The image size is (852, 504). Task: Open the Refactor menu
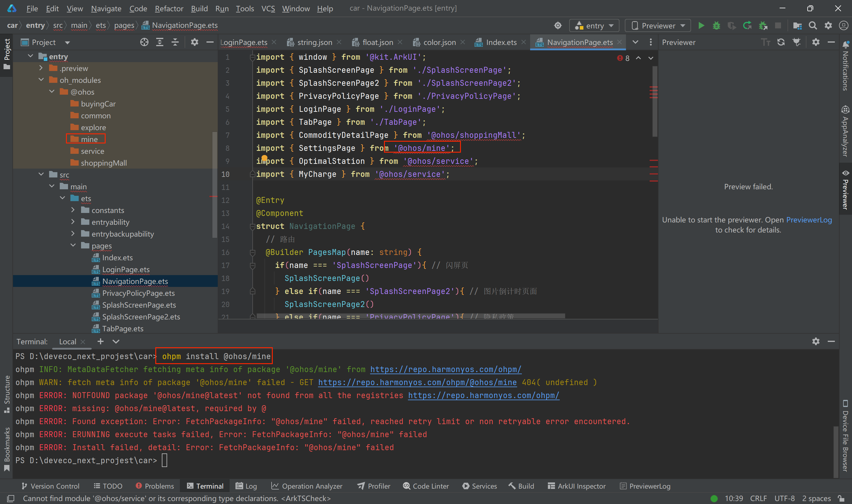click(x=169, y=9)
